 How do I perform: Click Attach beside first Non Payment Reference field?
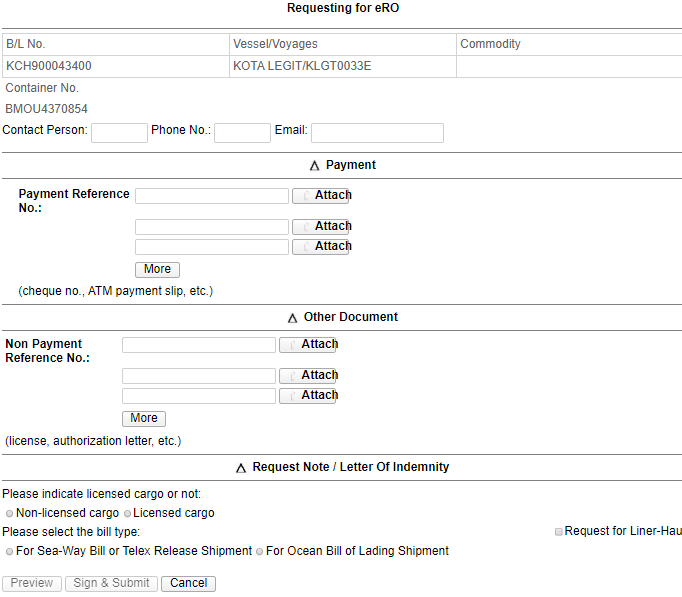tap(307, 345)
